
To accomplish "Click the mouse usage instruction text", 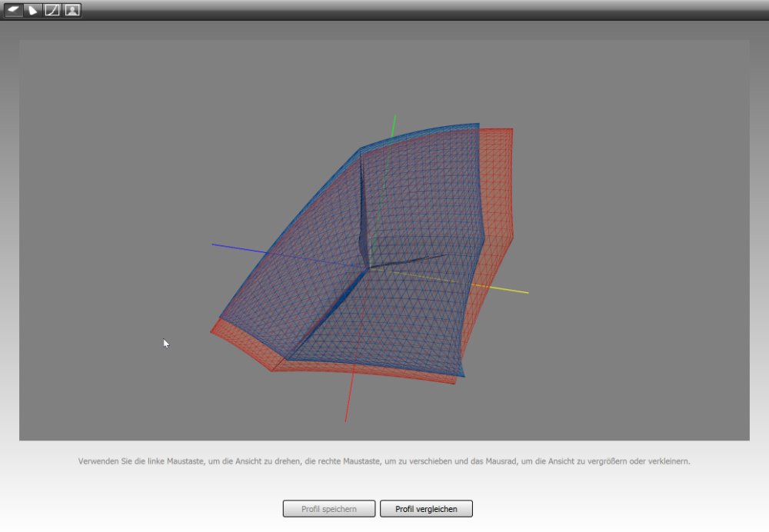I will click(x=384, y=461).
